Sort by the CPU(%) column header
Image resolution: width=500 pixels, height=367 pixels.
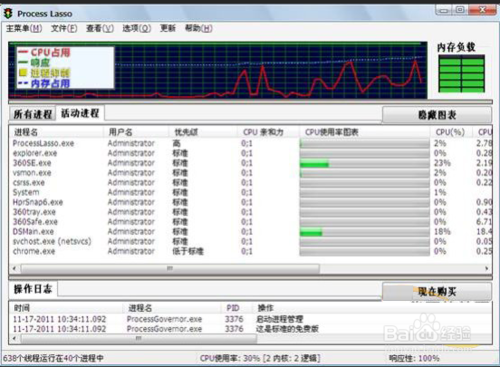click(450, 132)
